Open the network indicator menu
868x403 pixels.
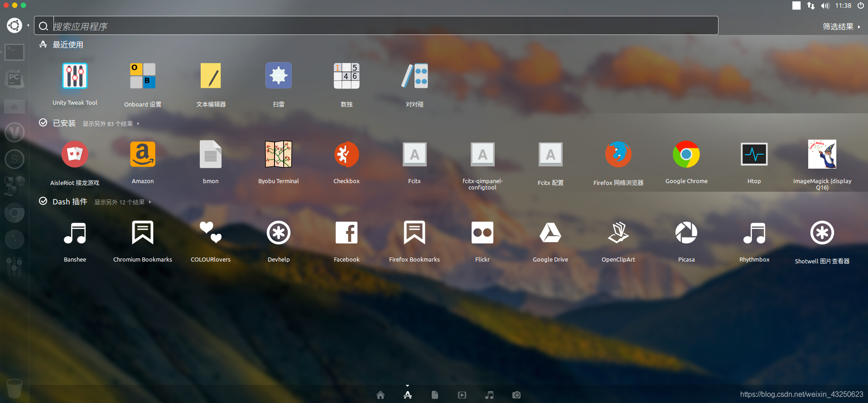pos(811,5)
